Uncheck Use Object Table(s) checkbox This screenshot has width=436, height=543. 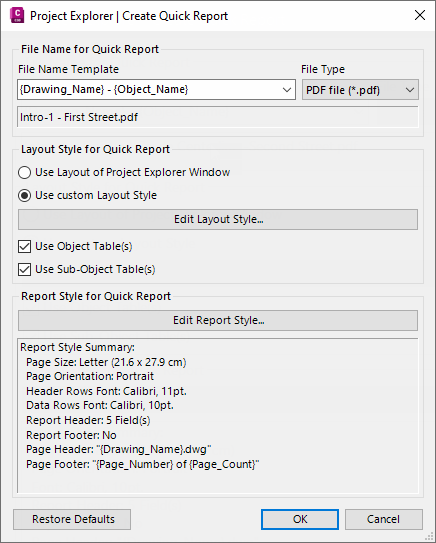(x=24, y=247)
